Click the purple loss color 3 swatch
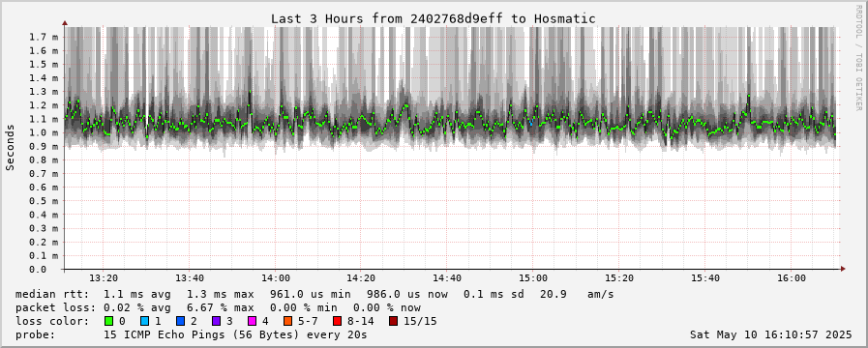The height and width of the screenshot is (348, 868). 216,321
